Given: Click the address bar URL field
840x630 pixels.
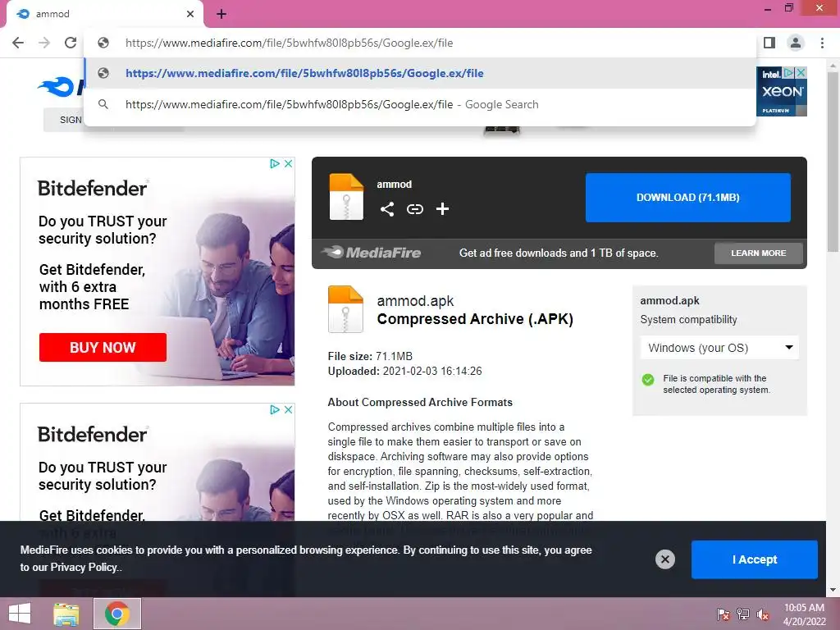Looking at the screenshot, I should pyautogui.click(x=420, y=43).
